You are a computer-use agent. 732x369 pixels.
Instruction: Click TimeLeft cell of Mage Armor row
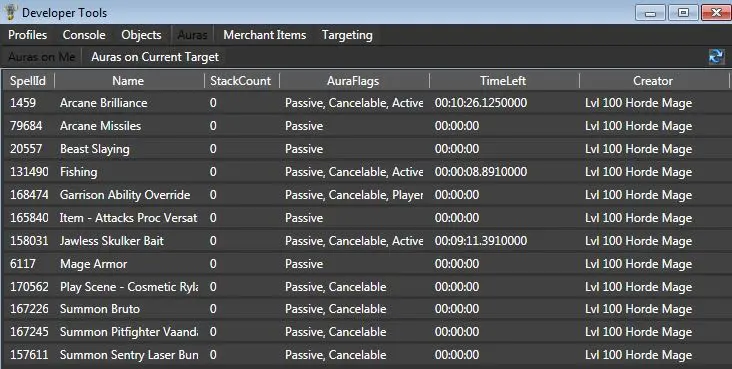pyautogui.click(x=457, y=263)
